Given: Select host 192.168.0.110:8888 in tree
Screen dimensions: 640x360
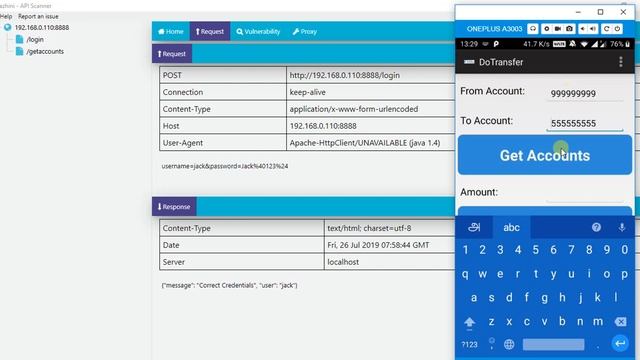Looking at the screenshot, I should [x=42, y=27].
